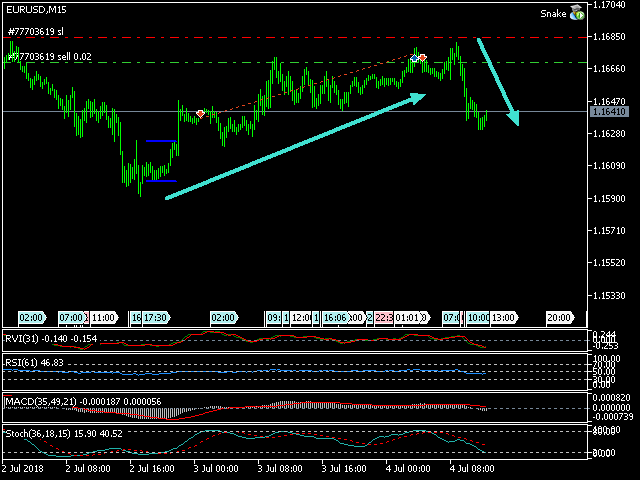This screenshot has height=480, width=640.
Task: Click the Stoch(36,18,15) indicator label
Action: click(64, 434)
